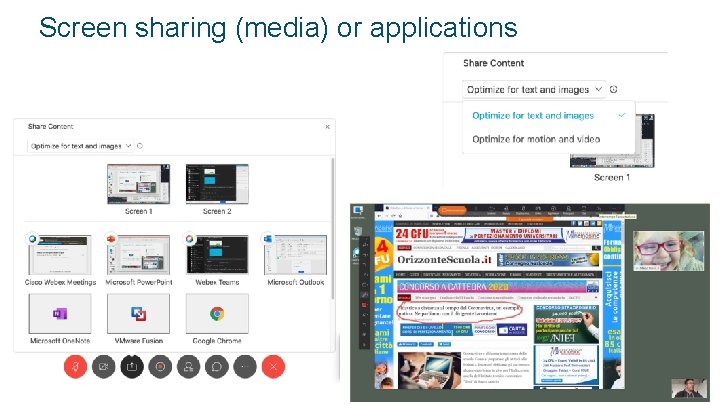
Task: Share the Microsoft OneNote application
Action: [60, 314]
